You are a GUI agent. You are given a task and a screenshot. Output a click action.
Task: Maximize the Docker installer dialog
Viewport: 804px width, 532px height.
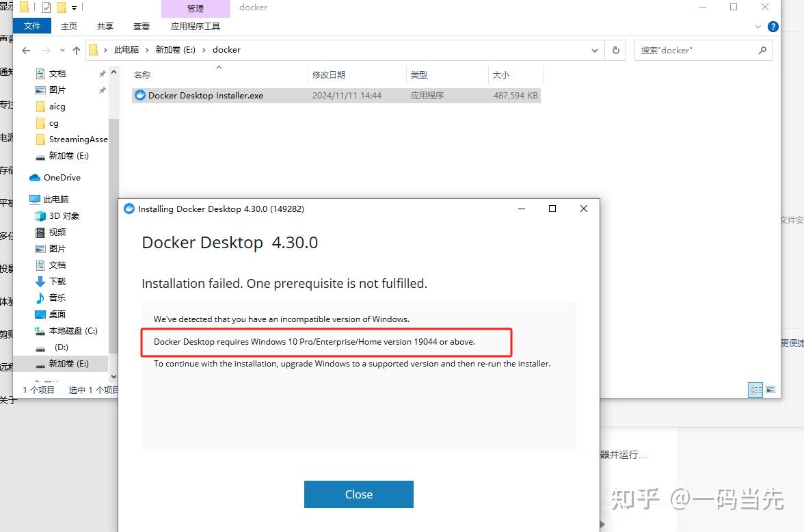(x=552, y=209)
